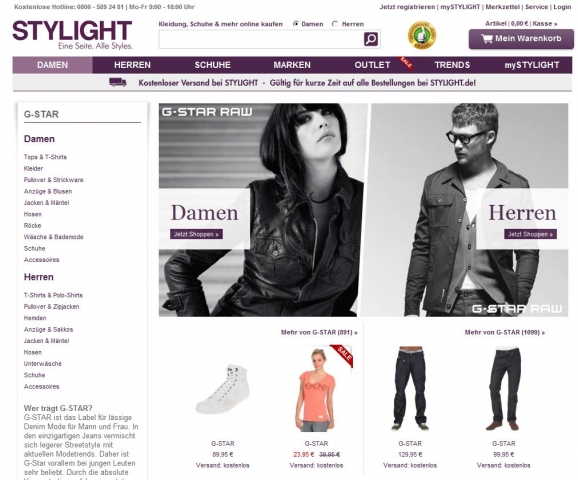This screenshot has height=480, width=578.
Task: Click the delivery truck icon in the banner
Action: click(x=118, y=82)
